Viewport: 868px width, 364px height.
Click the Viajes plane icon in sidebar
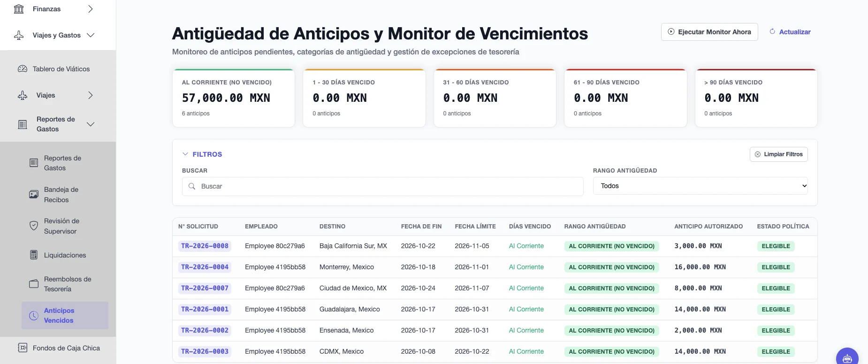click(23, 95)
